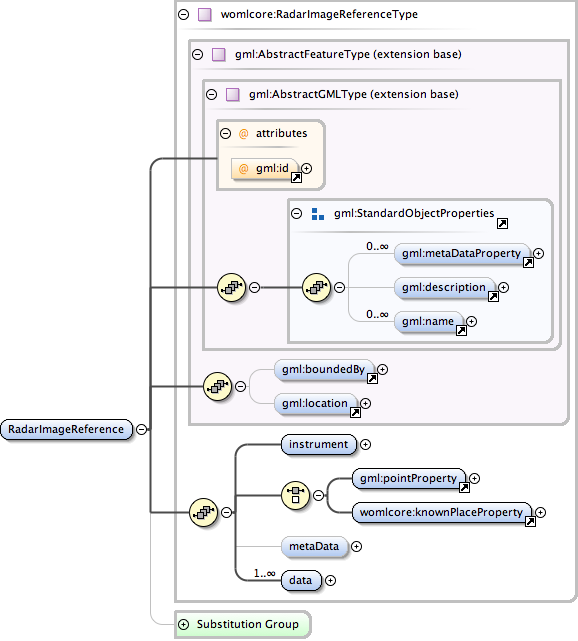Screen dimensions: 578x641
Task: Expand gml:location element
Action: pos(365,403)
